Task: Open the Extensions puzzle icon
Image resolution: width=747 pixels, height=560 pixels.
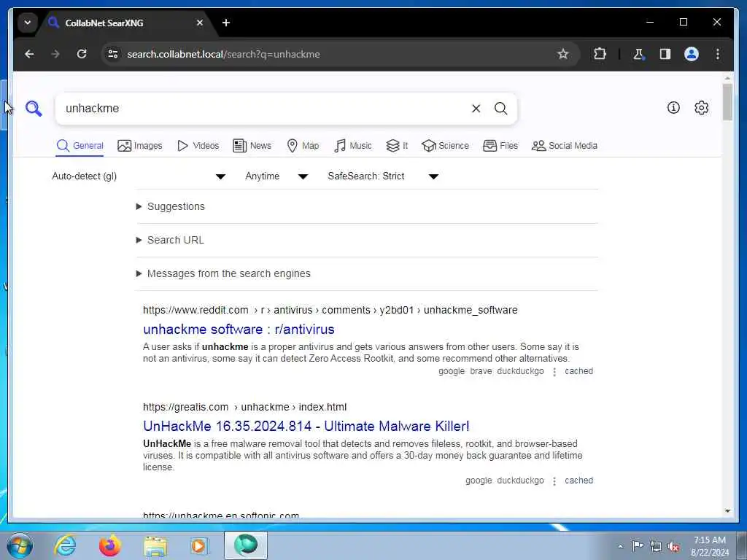Action: [600, 54]
